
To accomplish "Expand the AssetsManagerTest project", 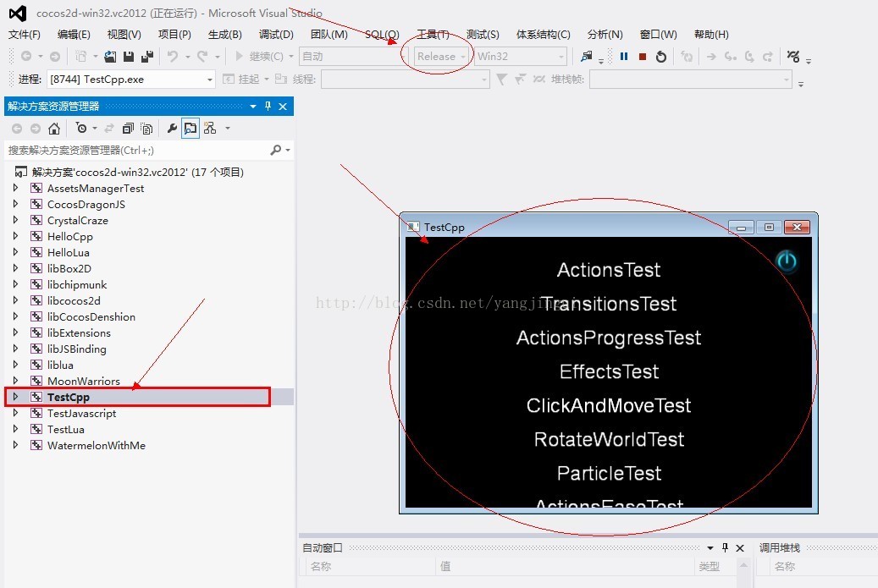I will (x=15, y=188).
